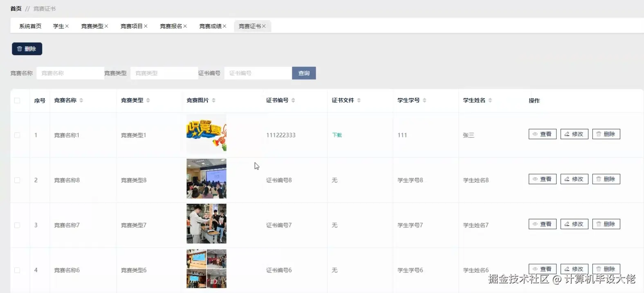View the 竞赛名称1 row with 查看
644x293 pixels.
click(542, 134)
